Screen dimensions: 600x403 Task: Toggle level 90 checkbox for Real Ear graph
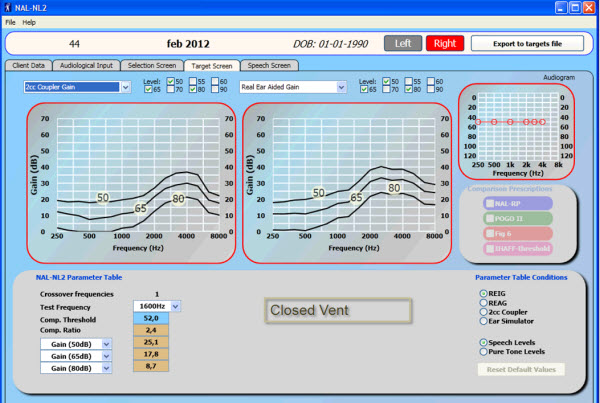(x=431, y=89)
